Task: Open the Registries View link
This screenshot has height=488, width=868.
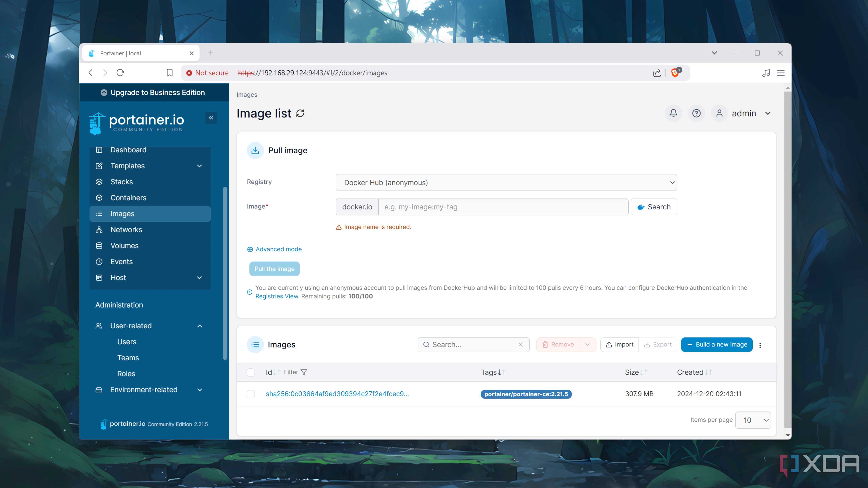Action: tap(276, 296)
